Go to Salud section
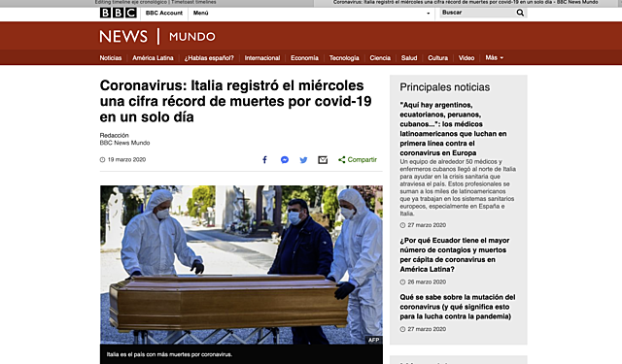The height and width of the screenshot is (364, 622). pos(409,58)
